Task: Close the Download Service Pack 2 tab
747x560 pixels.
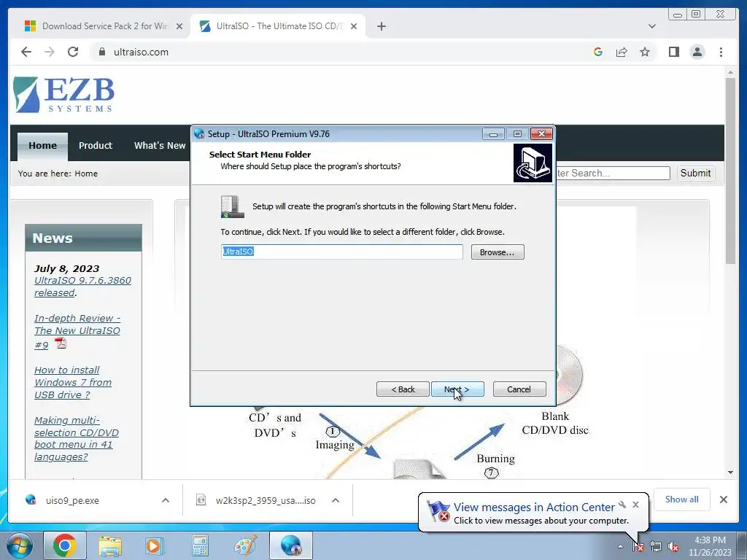Action: pos(179,26)
